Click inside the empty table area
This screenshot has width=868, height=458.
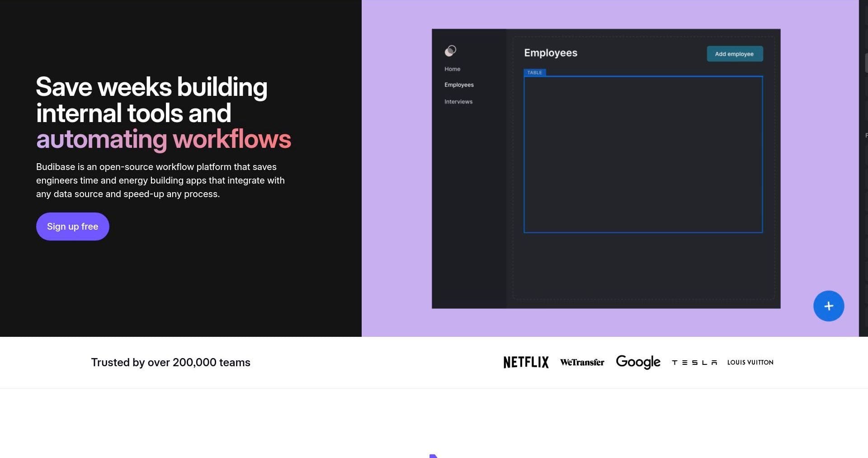[643, 155]
